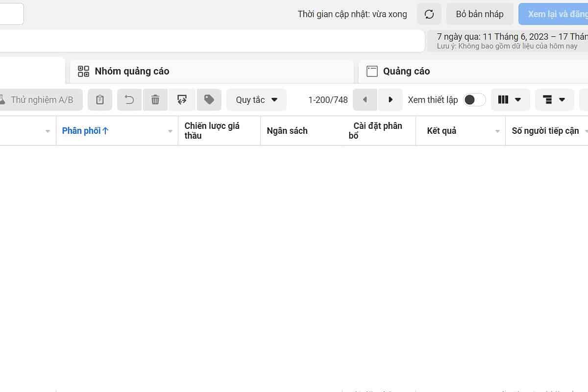
Task: Open the breakdown rows dropdown
Action: pos(554,100)
